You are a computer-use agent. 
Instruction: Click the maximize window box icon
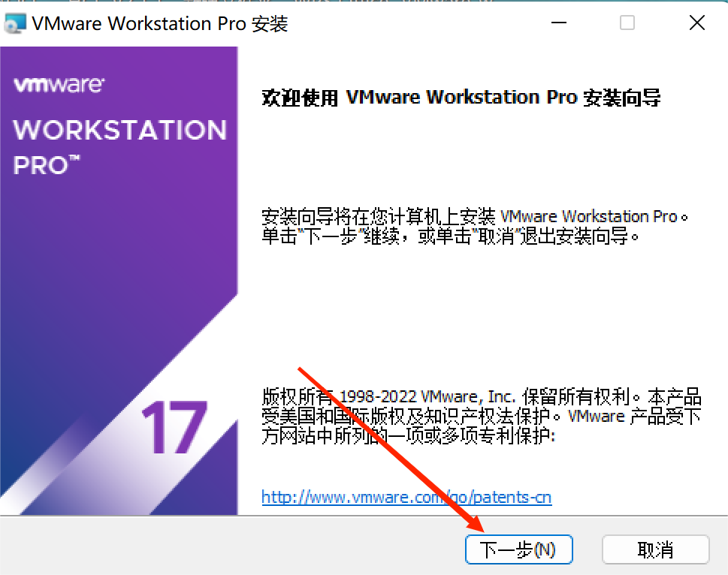627,23
